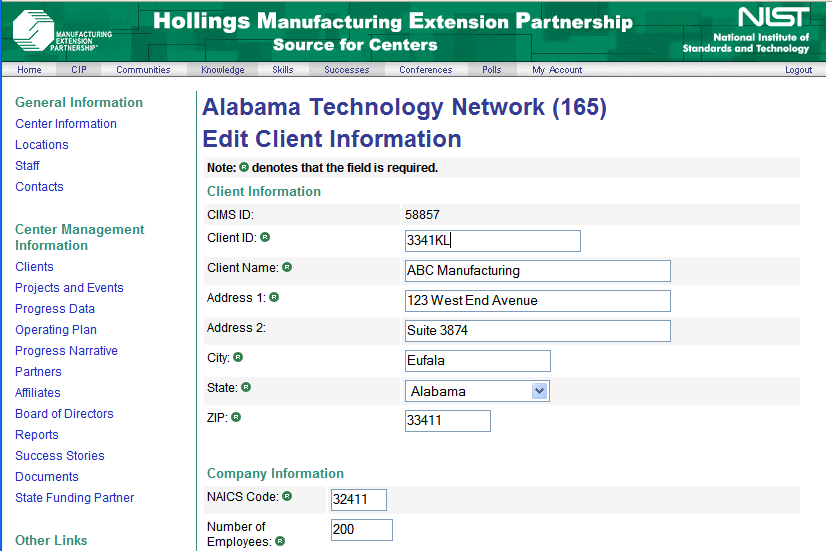Click the ZIP code input field
This screenshot has height=551, width=832.
[x=447, y=421]
